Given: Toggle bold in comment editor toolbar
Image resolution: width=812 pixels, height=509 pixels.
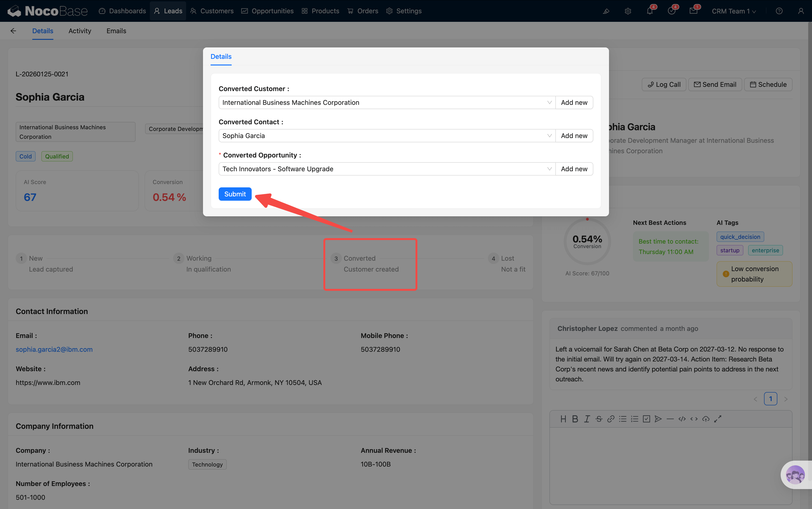Looking at the screenshot, I should pyautogui.click(x=575, y=419).
